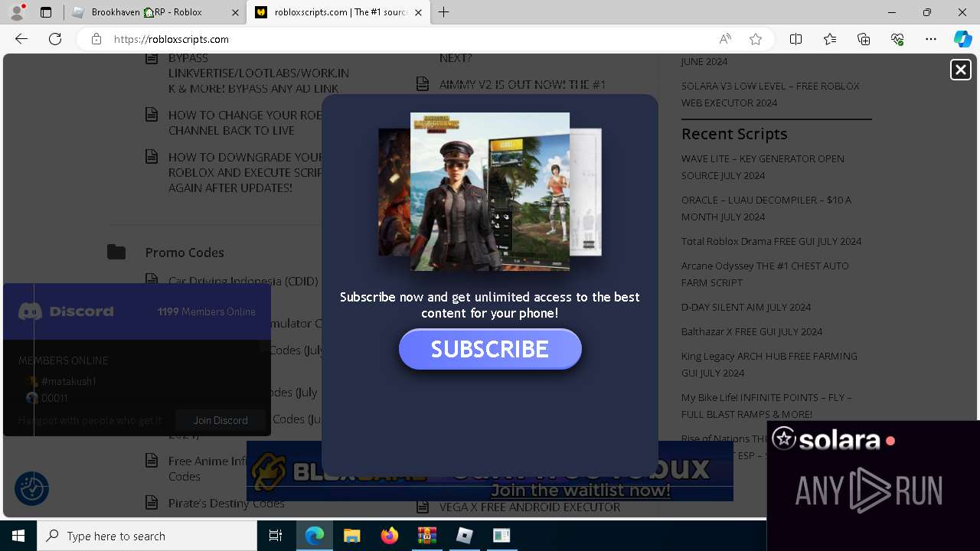Open VEGA X FREE ANDROID EXECUTOR link
980x551 pixels.
click(x=530, y=507)
